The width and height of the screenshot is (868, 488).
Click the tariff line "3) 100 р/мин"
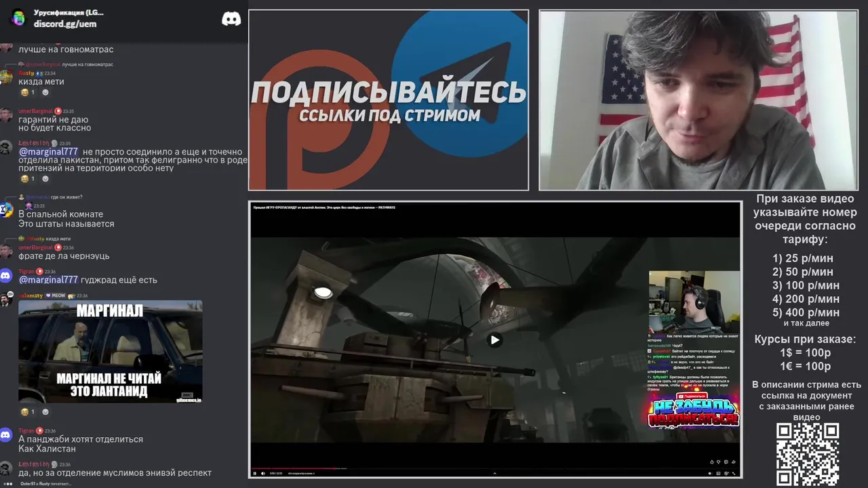click(x=806, y=285)
